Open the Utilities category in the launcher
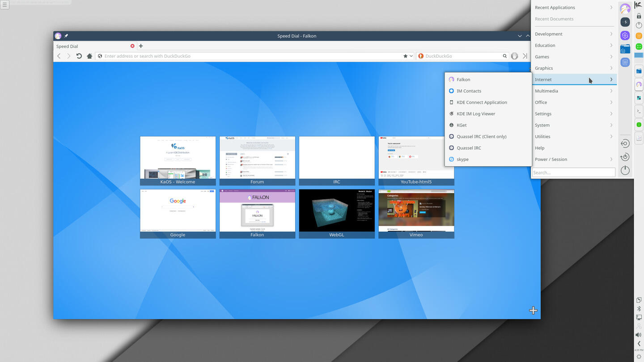 coord(574,136)
